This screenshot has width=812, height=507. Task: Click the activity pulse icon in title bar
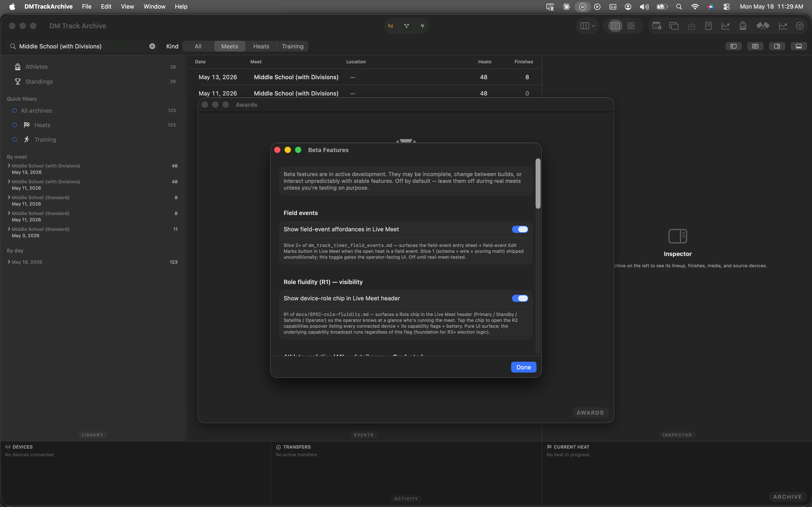[422, 26]
